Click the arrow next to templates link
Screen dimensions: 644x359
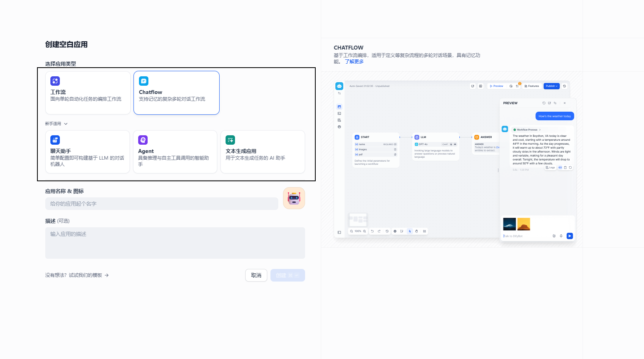point(107,275)
